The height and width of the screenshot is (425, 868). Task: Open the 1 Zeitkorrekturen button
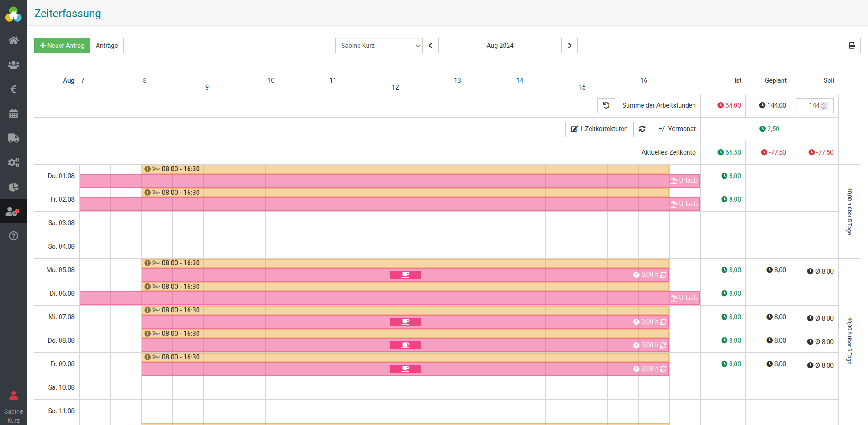tap(599, 129)
